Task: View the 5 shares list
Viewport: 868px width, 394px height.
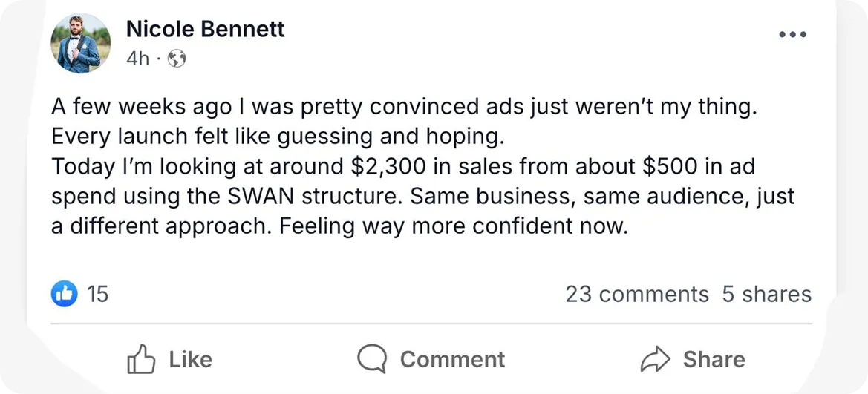Action: tap(766, 294)
